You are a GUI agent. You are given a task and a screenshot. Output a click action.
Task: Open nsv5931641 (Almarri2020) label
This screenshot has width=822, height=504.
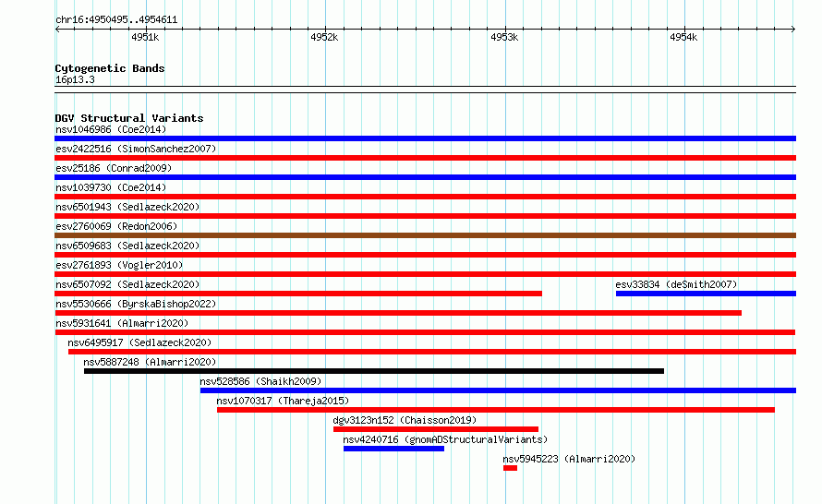tap(122, 323)
